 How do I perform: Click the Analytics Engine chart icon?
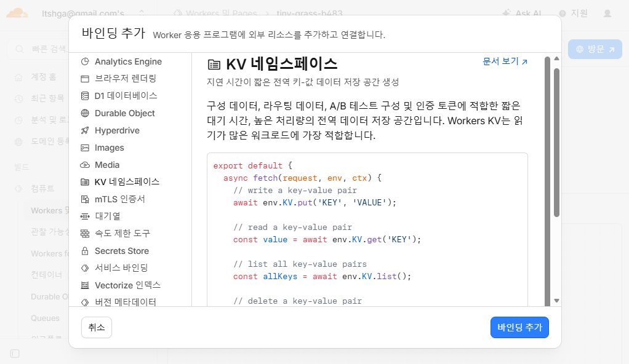[x=85, y=61]
